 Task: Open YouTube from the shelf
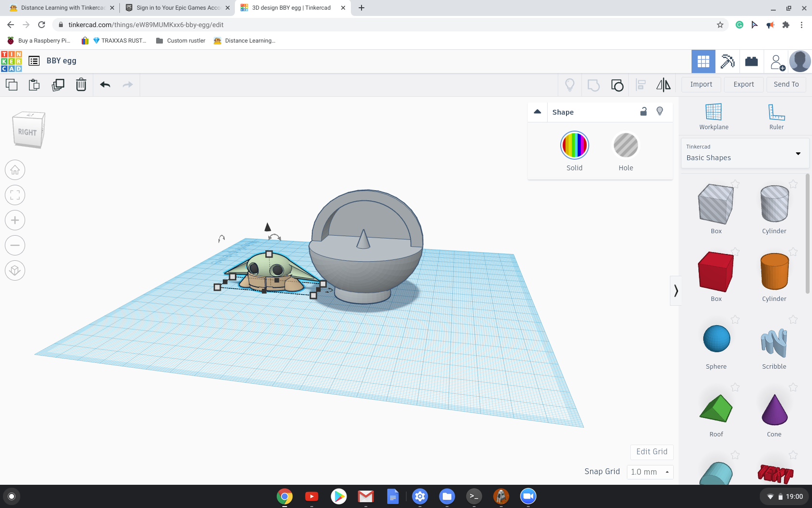tap(312, 496)
